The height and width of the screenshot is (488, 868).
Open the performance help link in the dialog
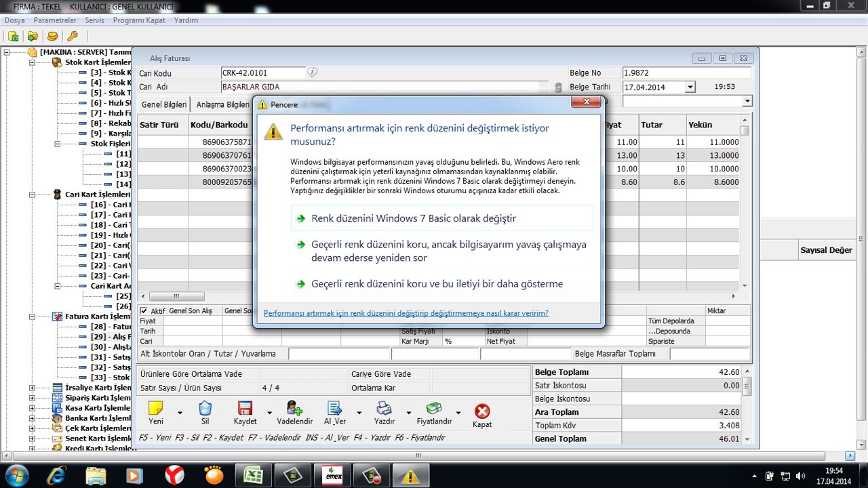click(x=406, y=313)
